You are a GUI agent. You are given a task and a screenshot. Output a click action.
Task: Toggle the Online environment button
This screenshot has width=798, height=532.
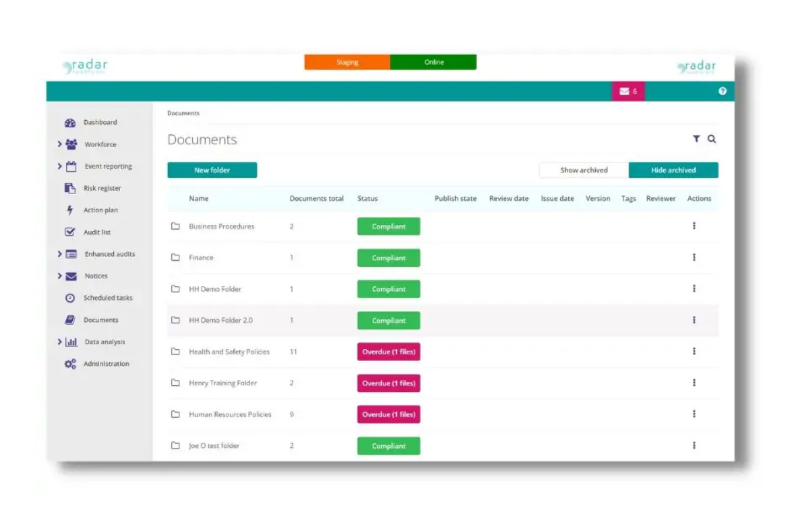[x=433, y=61]
